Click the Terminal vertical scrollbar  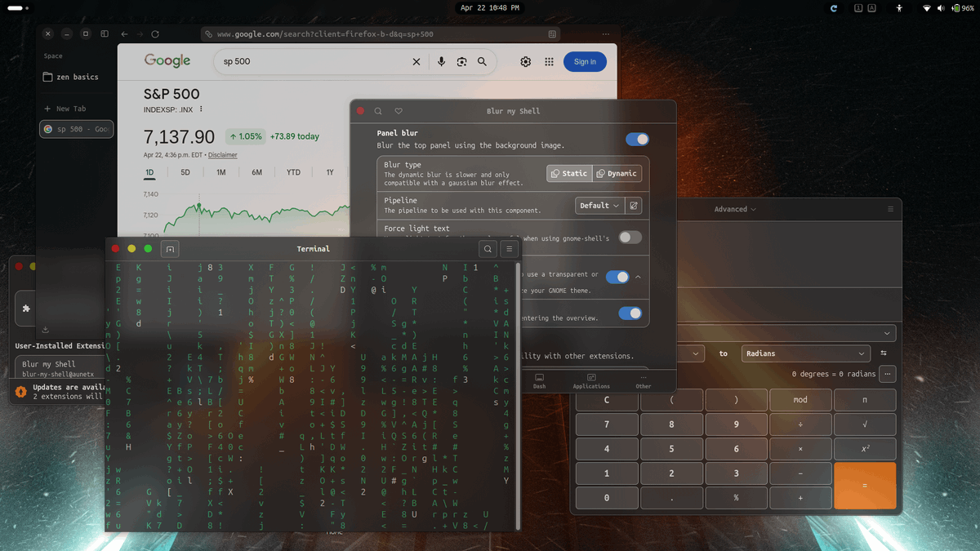pos(518,395)
